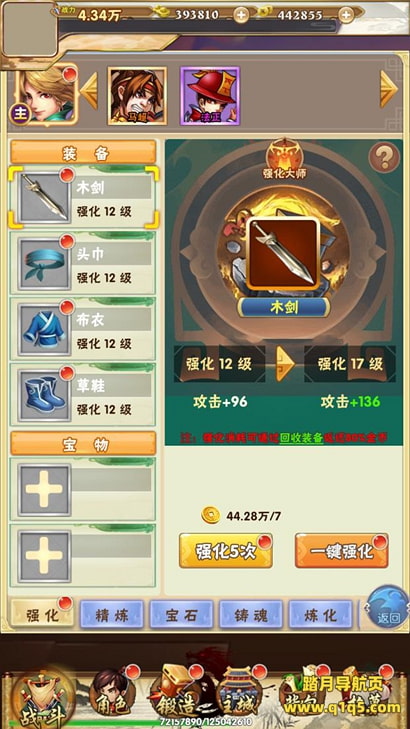Add coins with second plus button

point(346,15)
